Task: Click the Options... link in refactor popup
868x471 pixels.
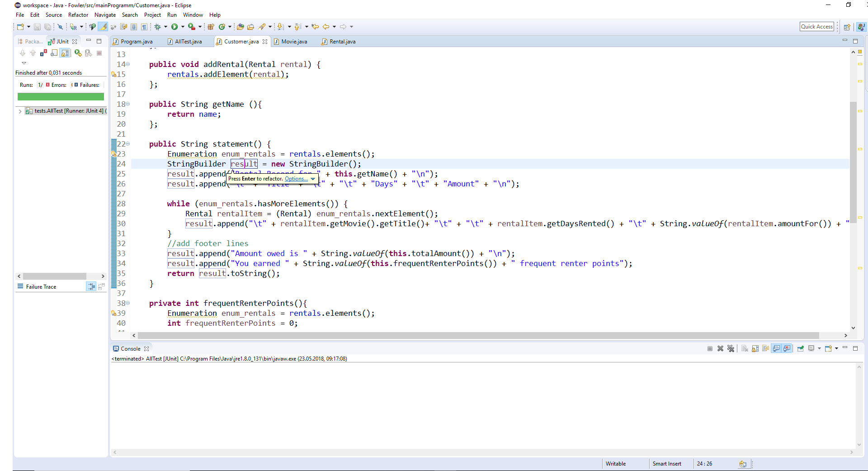Action: tap(296, 179)
